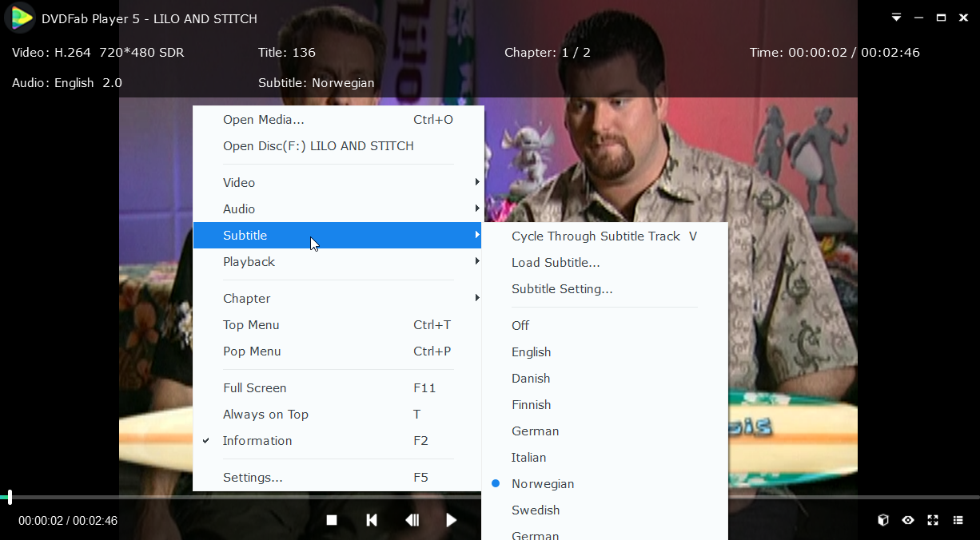
Task: Open Subtitle Setting... dialog
Action: 605,288
